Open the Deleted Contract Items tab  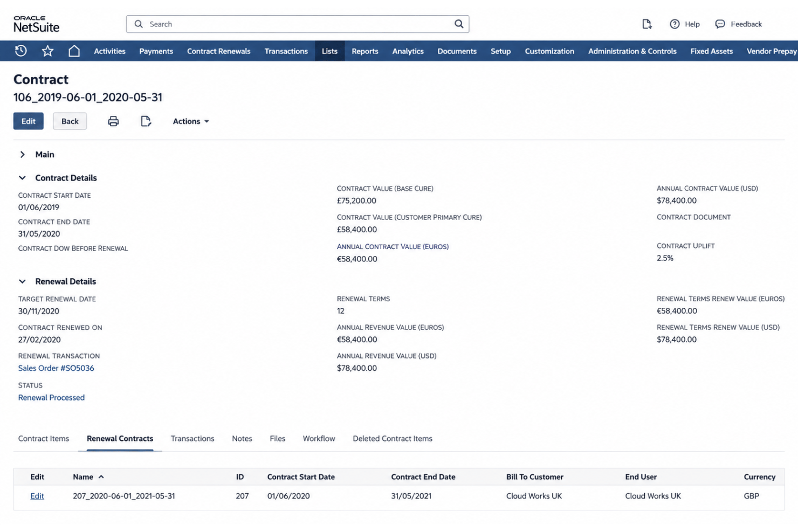(x=393, y=438)
